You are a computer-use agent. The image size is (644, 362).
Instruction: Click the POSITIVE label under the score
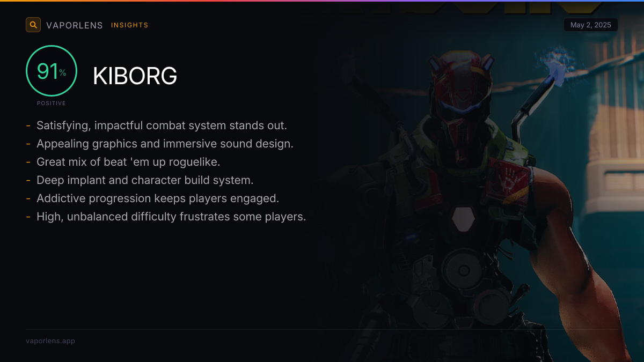tap(52, 103)
